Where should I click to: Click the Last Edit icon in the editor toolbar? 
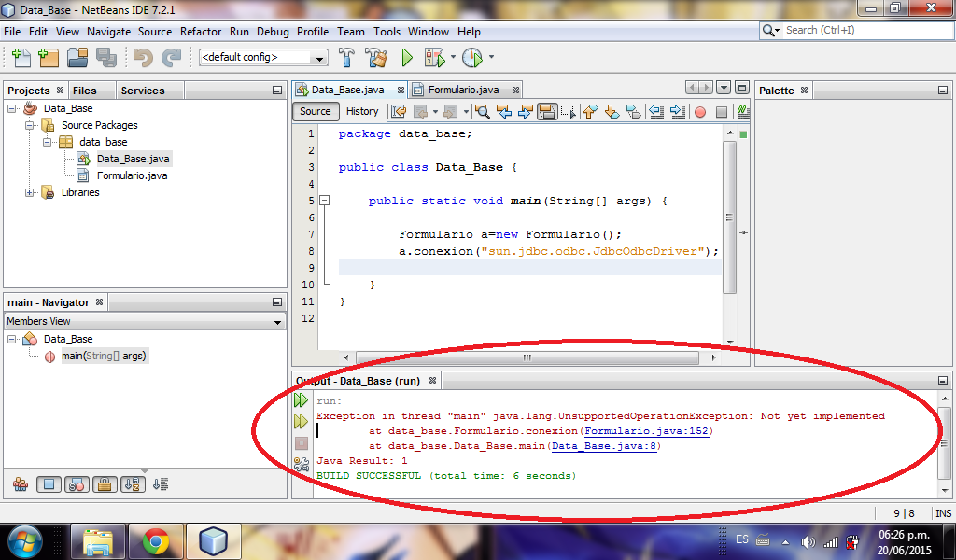pos(399,111)
